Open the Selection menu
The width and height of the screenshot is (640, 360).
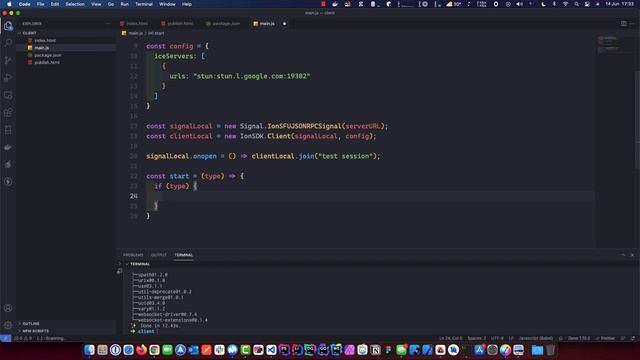coord(75,4)
